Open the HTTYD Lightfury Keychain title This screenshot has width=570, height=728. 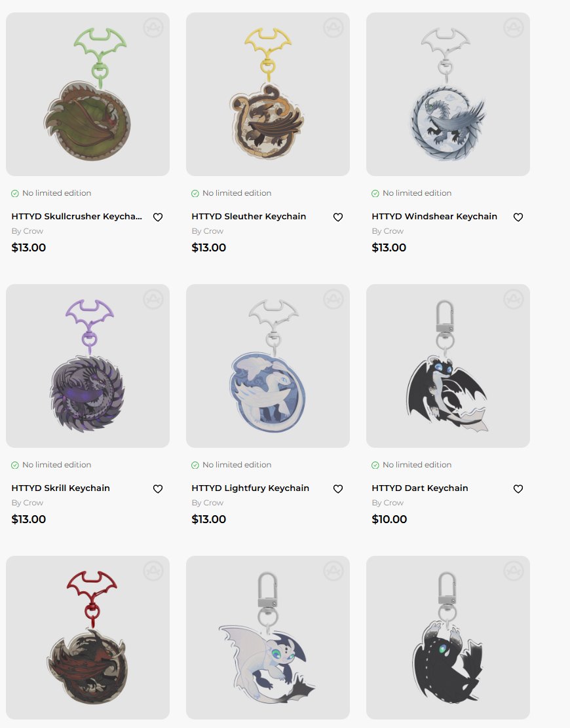pos(250,488)
